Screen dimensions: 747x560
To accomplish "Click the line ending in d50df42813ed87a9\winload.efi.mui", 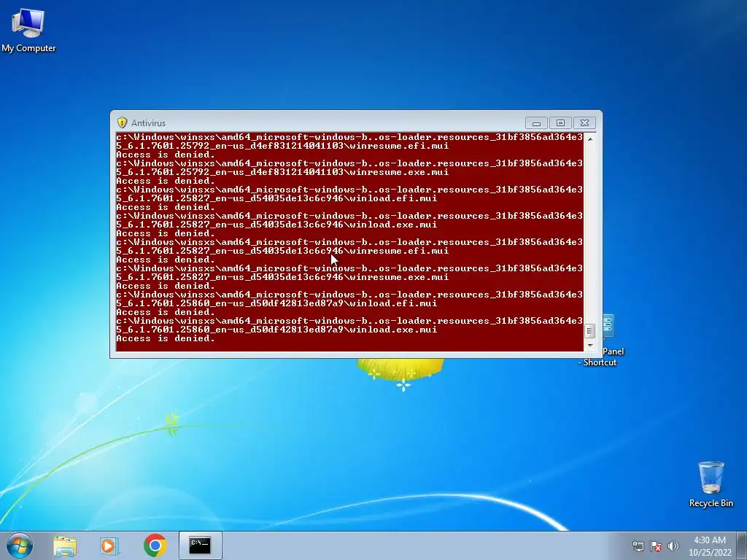I will [276, 303].
